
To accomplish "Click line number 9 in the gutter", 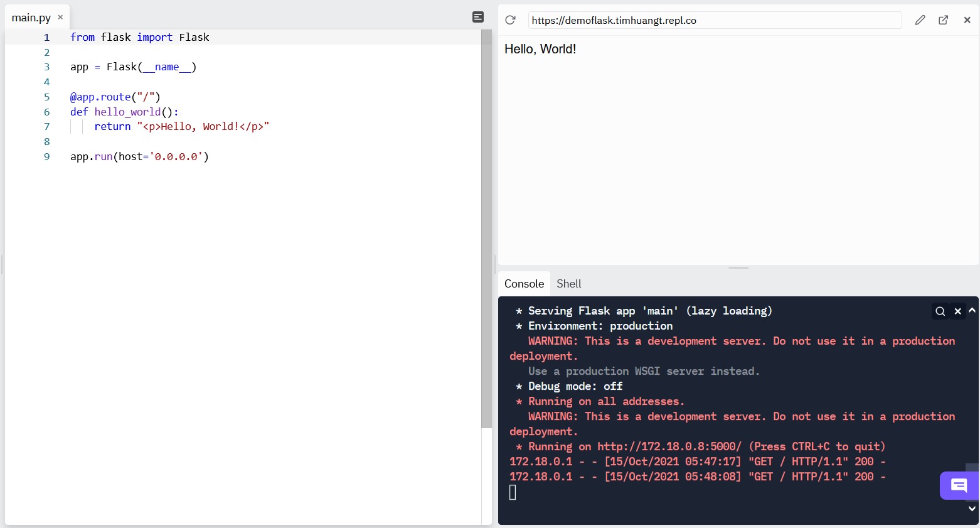I will click(46, 157).
